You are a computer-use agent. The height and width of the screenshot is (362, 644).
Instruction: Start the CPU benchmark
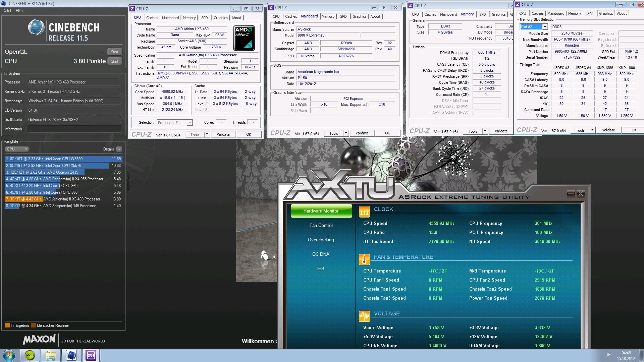click(114, 61)
